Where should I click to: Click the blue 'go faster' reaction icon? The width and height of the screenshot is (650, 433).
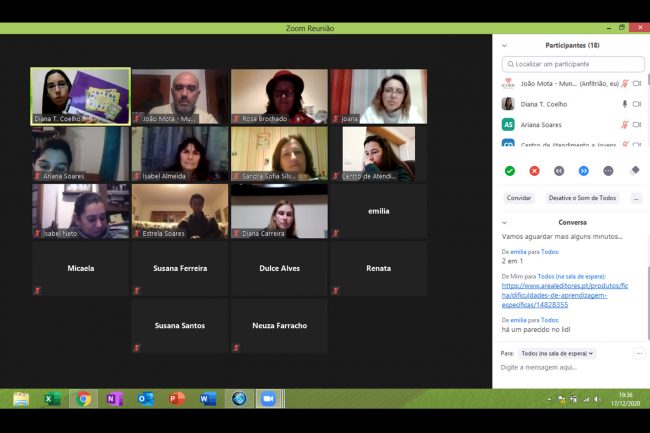pyautogui.click(x=584, y=171)
